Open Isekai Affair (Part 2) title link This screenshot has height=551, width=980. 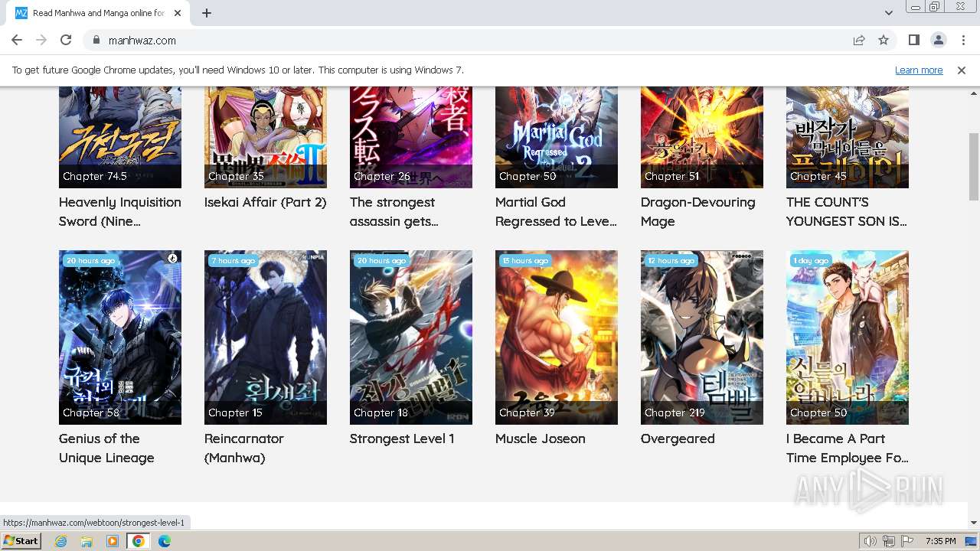point(266,202)
